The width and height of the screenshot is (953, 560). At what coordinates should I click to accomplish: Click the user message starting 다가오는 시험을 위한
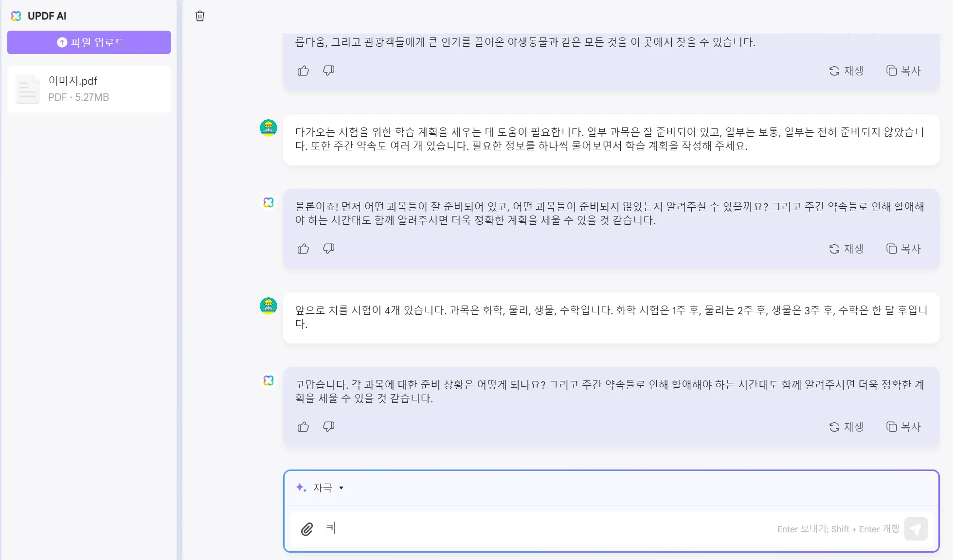pyautogui.click(x=611, y=140)
